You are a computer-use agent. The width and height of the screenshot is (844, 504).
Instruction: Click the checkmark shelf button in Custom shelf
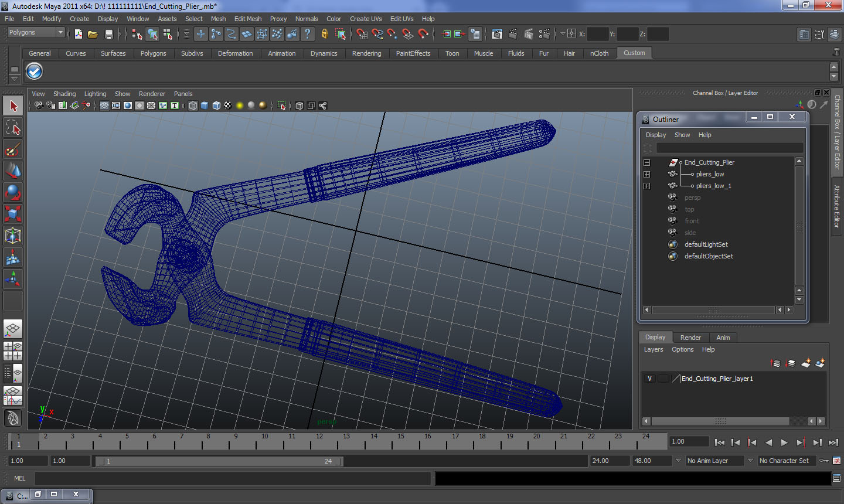pos(35,71)
